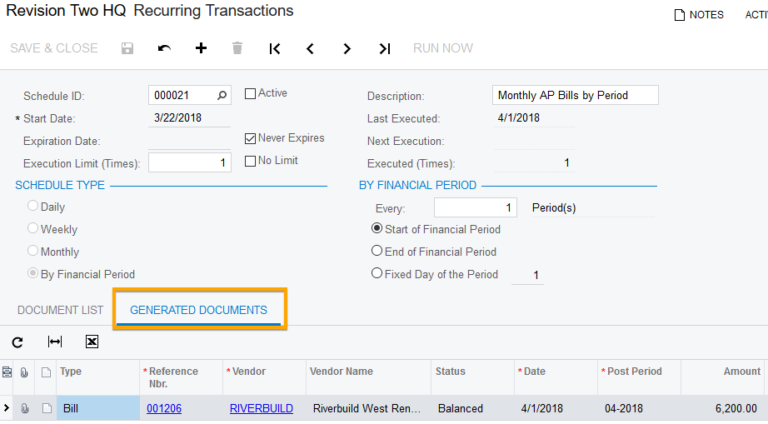
Task: Click the Description text field
Action: pyautogui.click(x=575, y=96)
